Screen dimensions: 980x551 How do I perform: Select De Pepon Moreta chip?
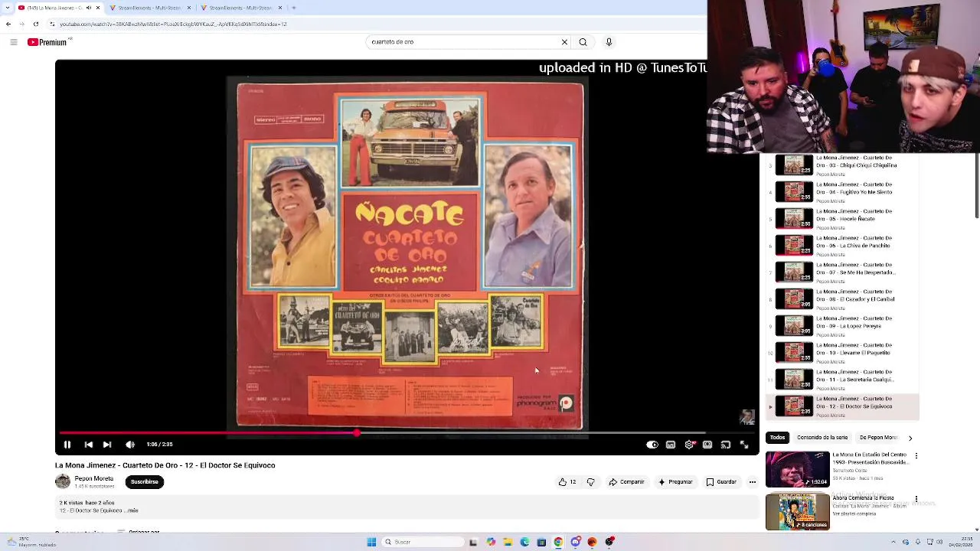pos(878,438)
